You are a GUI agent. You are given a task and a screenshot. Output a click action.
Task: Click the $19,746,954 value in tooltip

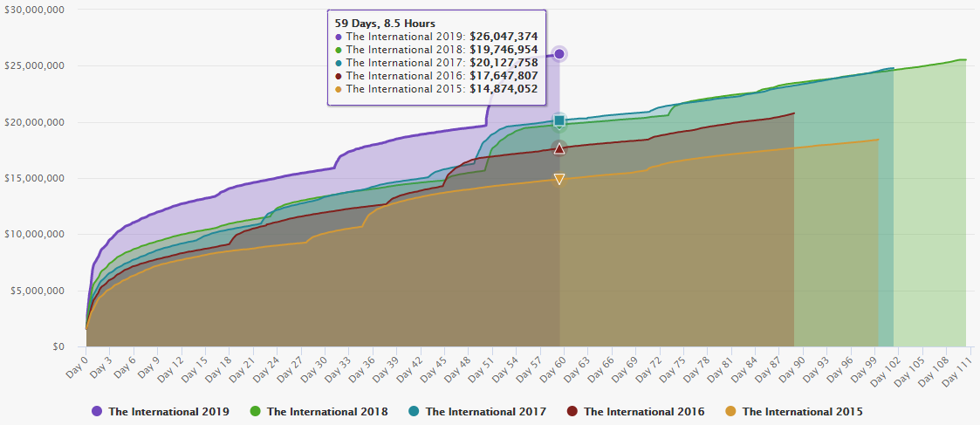tap(504, 50)
